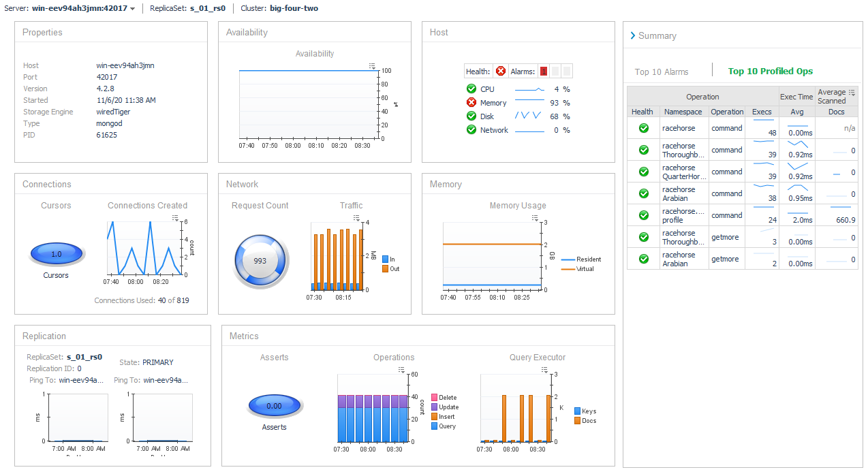This screenshot has height=474, width=868.
Task: Click the green CPU status icon
Action: (x=471, y=89)
